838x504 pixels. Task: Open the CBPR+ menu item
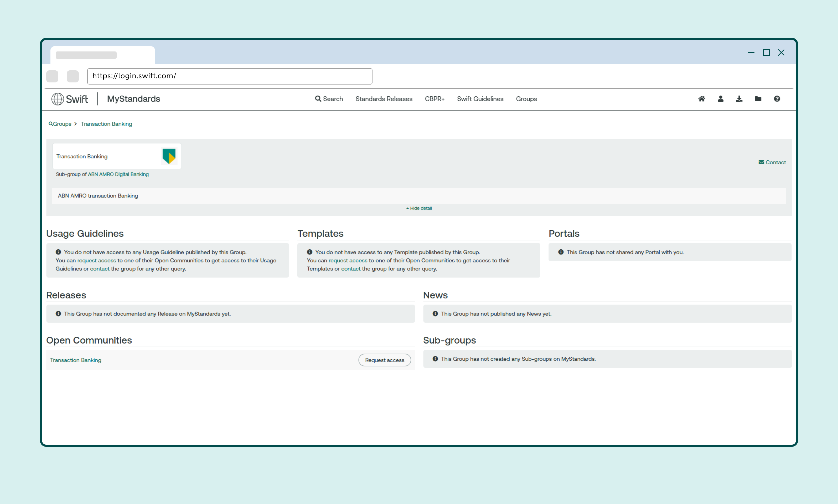(x=435, y=99)
